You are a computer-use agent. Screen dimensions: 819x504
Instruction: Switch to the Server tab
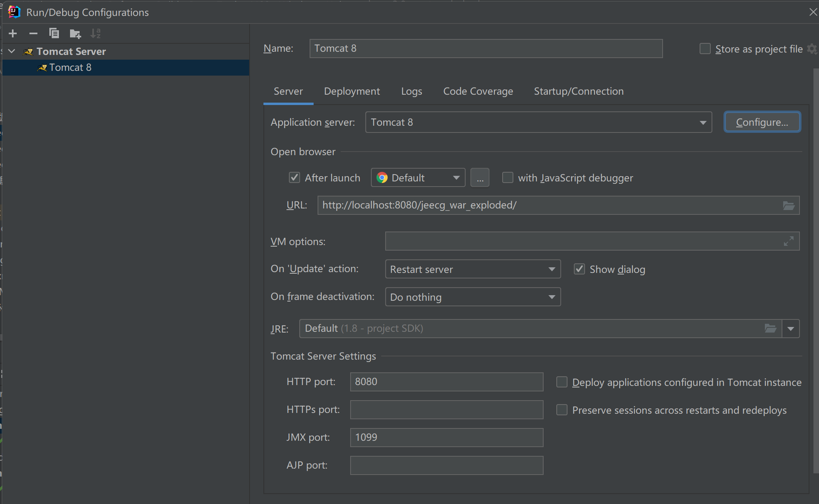[x=288, y=91]
